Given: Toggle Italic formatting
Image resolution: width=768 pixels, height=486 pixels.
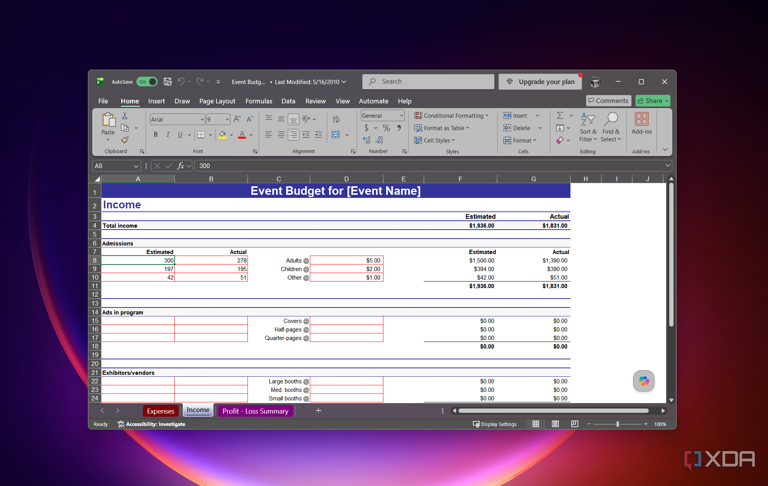Looking at the screenshot, I should pyautogui.click(x=168, y=135).
